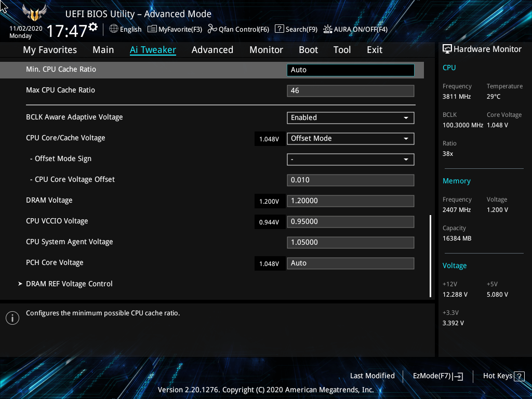Click the 11/02/2020 date text

(x=26, y=29)
